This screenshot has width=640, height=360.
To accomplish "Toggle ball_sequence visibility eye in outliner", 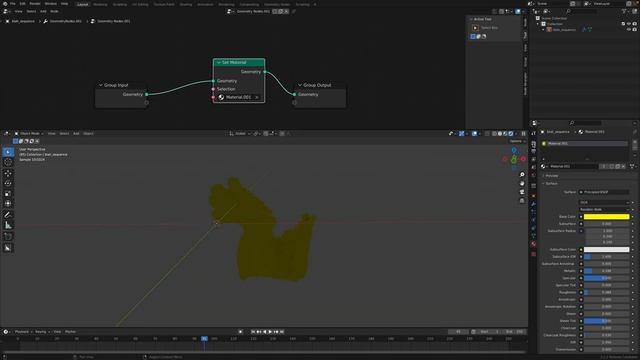I will pyautogui.click(x=629, y=30).
